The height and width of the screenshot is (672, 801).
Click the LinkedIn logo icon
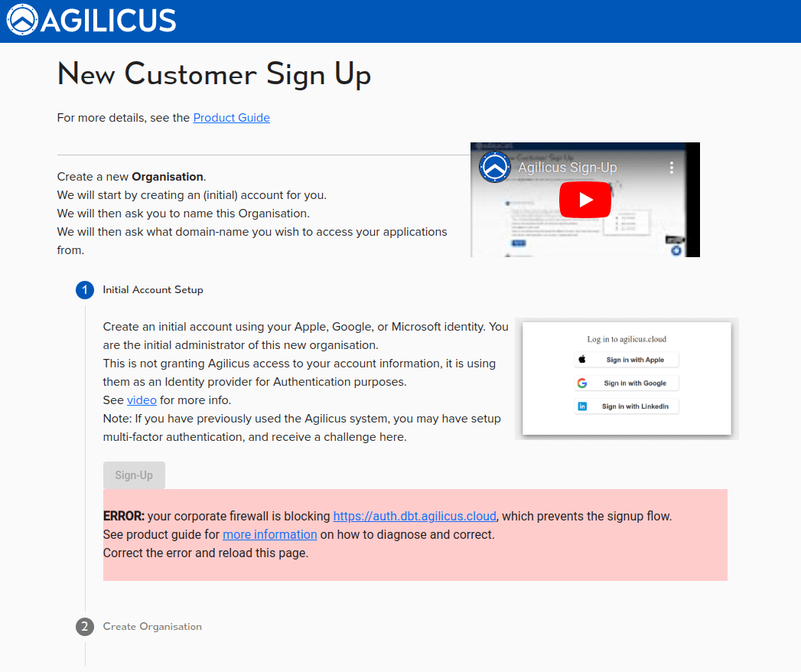[582, 406]
